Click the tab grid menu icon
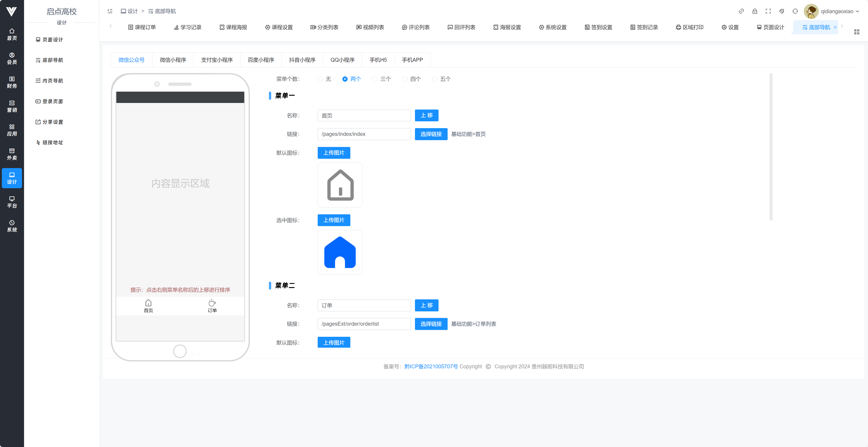 [x=856, y=32]
